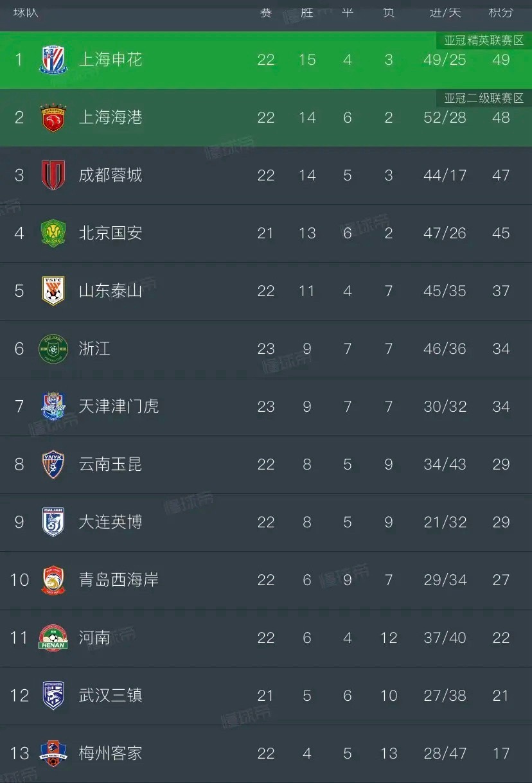Open Chengdu Rongcheng (成都蓉城) team logo
The width and height of the screenshot is (532, 783).
(53, 175)
